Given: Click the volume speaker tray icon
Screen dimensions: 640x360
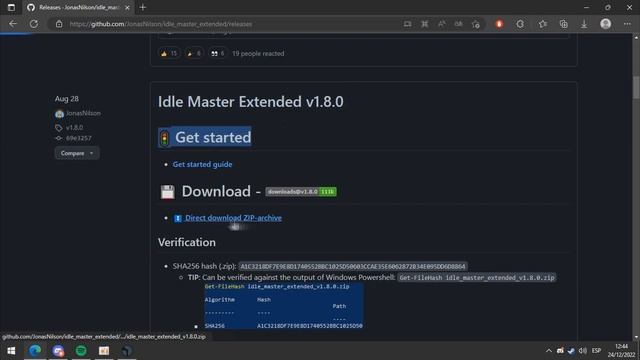Looking at the screenshot, I should [583, 351].
